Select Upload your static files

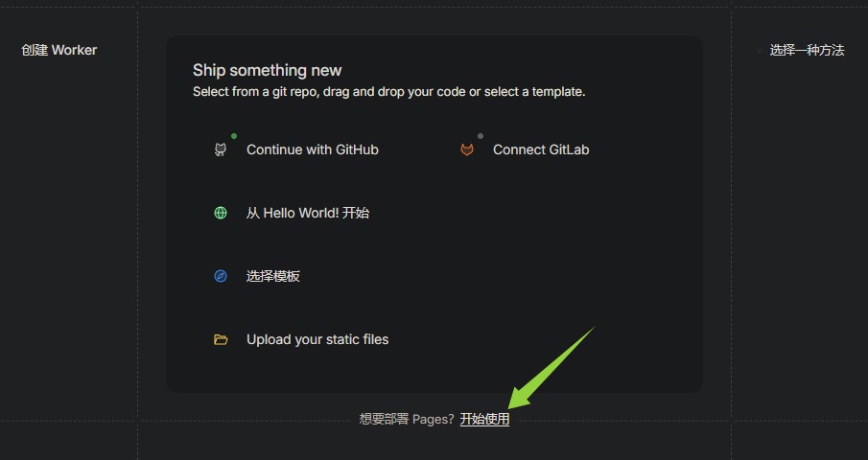click(317, 339)
